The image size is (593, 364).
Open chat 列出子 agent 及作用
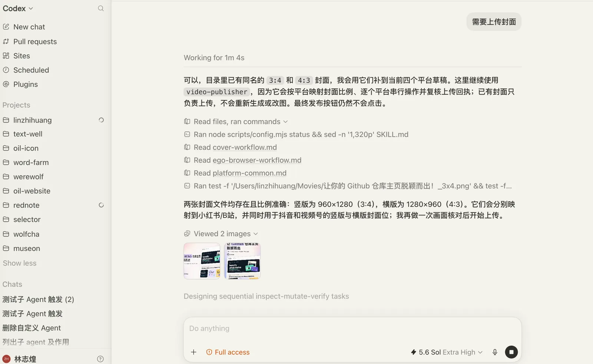(x=36, y=342)
